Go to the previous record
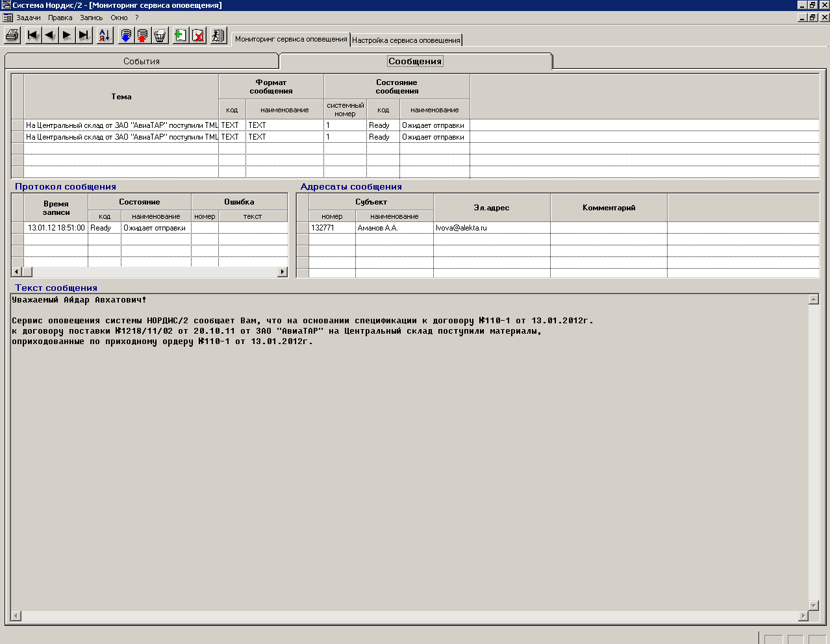Screen dimensions: 830x644 (50, 36)
